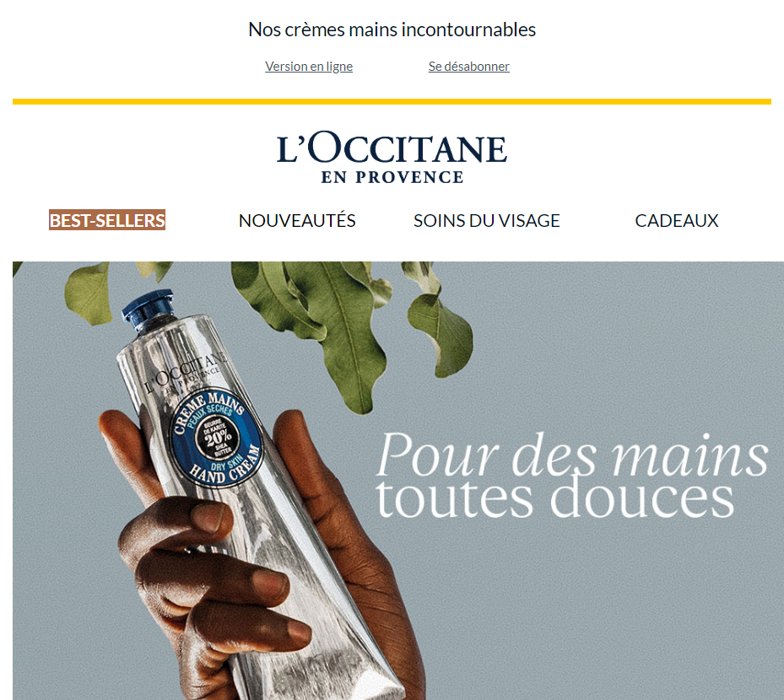Click the EN PROVENCE tagline under logo
Screen dimensions: 784x700
(392, 177)
